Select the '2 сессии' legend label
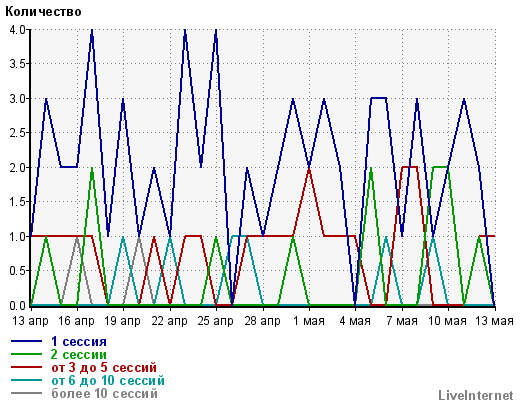This screenshot has height=405, width=520. pyautogui.click(x=79, y=354)
